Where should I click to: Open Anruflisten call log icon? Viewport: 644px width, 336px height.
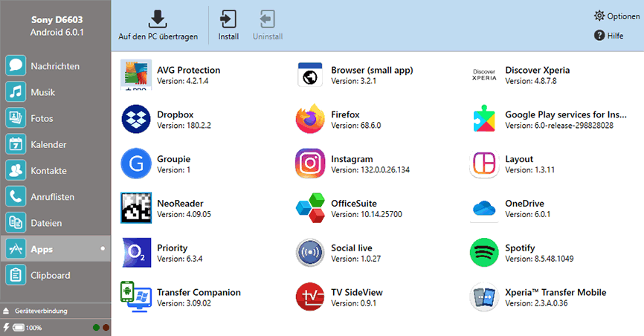(16, 197)
